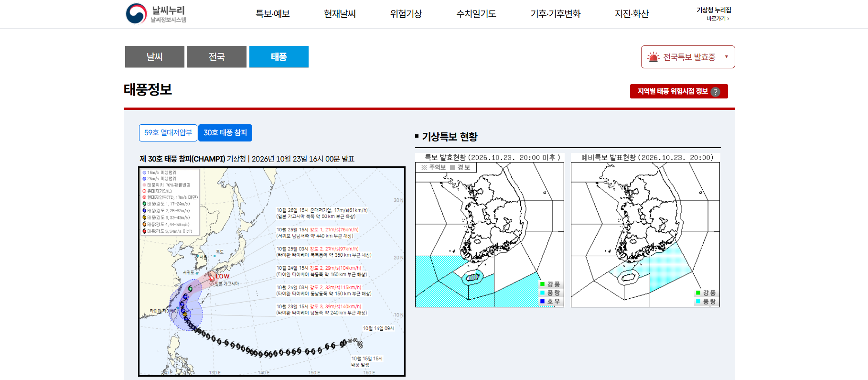
Task: Click the 25m/s 이상범위 legend circle
Action: 144,179
